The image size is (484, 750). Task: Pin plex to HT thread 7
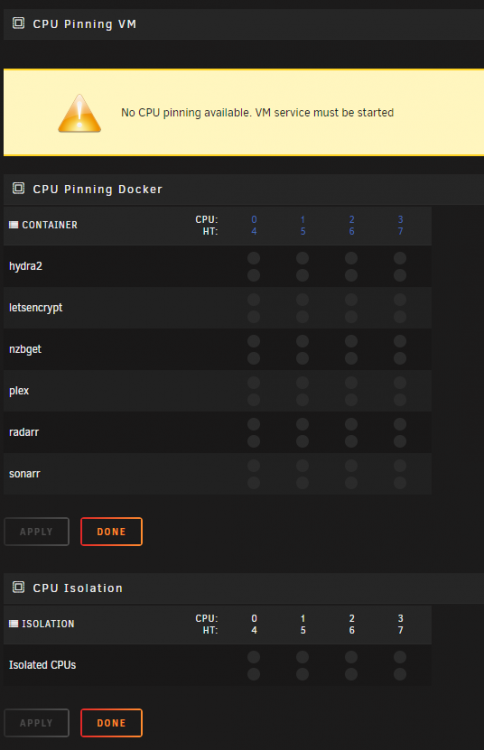click(x=400, y=400)
